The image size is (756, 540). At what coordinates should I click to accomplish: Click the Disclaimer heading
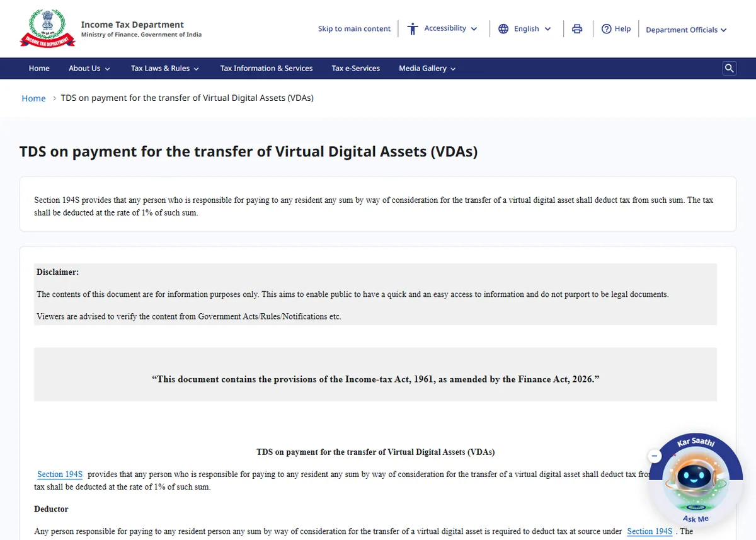click(57, 272)
